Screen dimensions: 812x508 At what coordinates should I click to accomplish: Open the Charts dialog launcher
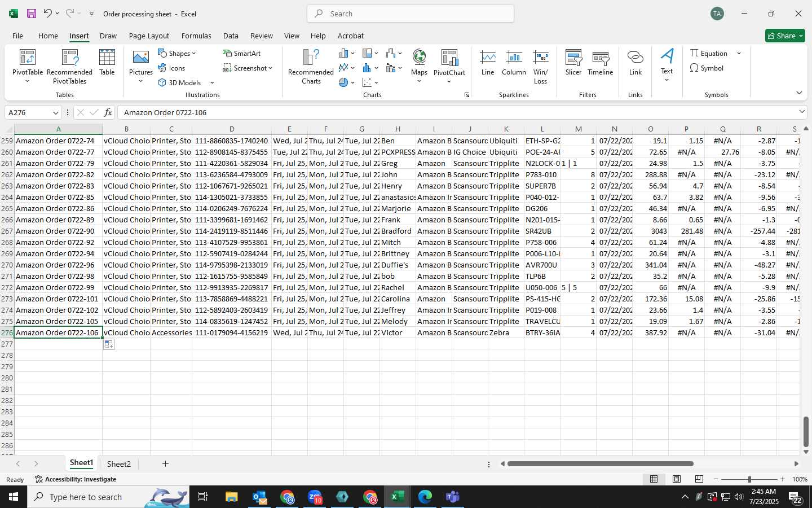[x=467, y=95]
